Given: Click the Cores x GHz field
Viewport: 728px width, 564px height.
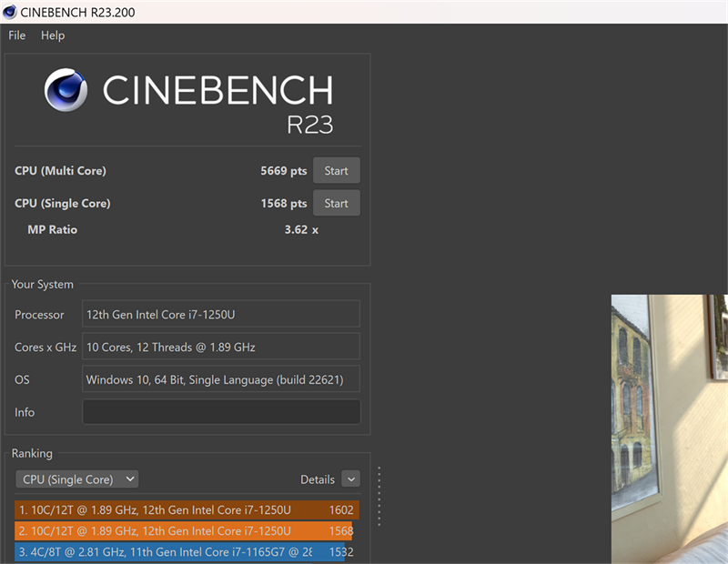Looking at the screenshot, I should pos(221,347).
